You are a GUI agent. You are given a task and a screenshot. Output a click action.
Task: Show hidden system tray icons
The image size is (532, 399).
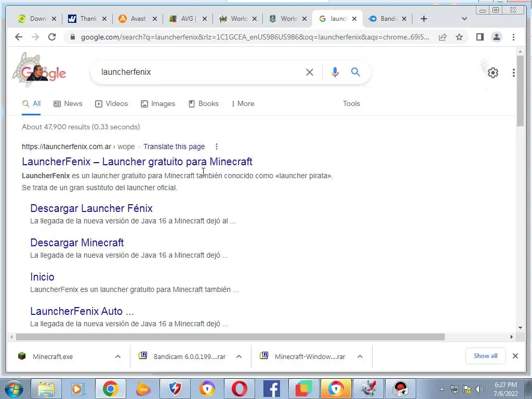(x=442, y=389)
